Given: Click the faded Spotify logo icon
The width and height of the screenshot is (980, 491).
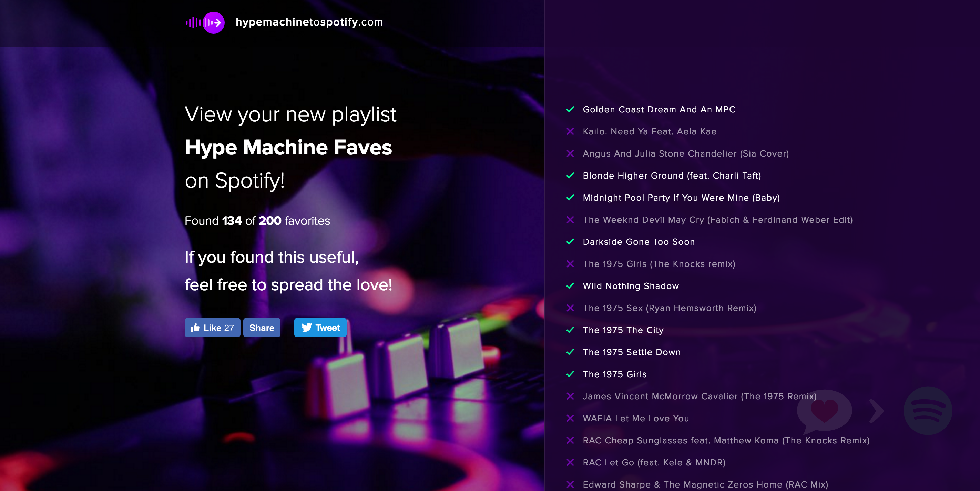Looking at the screenshot, I should [928, 411].
